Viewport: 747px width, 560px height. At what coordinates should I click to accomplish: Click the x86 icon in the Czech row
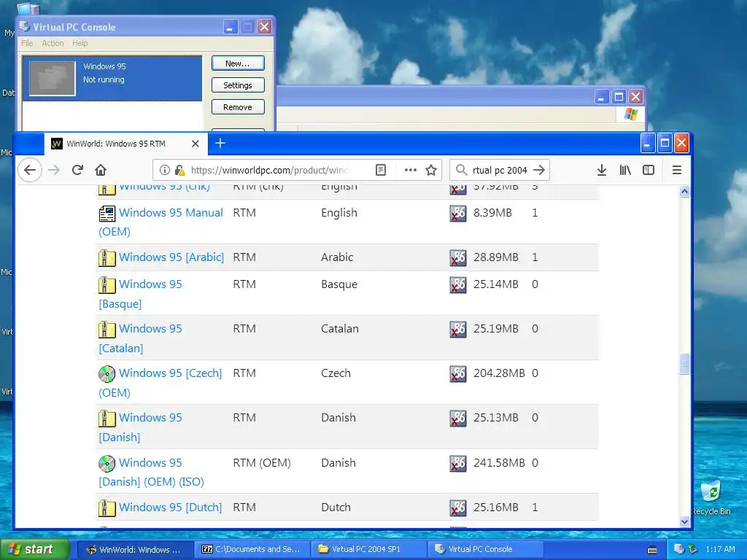[x=458, y=374]
